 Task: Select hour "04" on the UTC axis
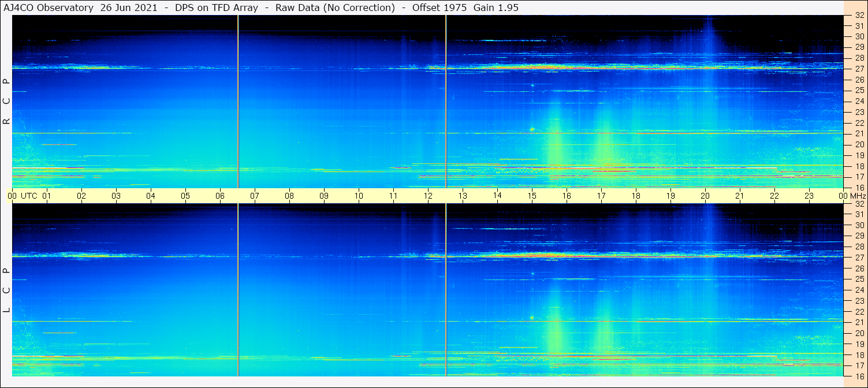151,196
